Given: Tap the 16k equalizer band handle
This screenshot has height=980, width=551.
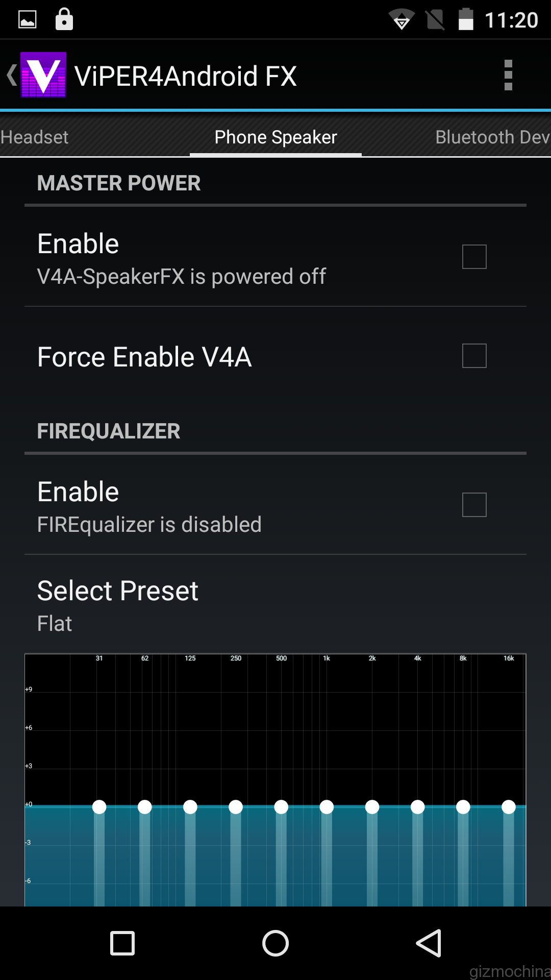Looking at the screenshot, I should pyautogui.click(x=509, y=807).
